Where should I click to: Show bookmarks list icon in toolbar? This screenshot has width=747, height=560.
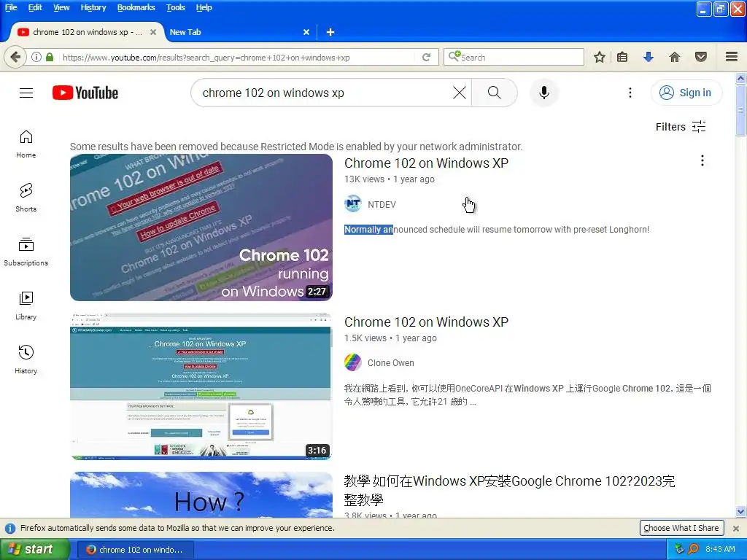point(622,57)
